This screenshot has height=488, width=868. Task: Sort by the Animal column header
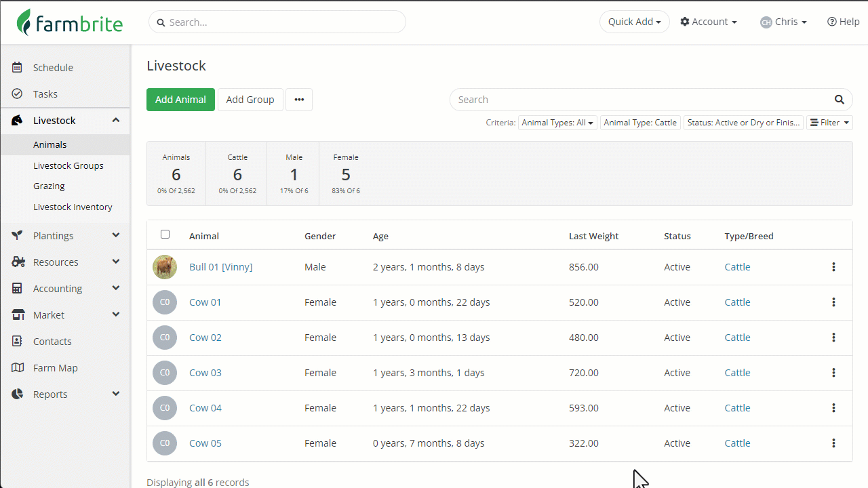coord(204,236)
